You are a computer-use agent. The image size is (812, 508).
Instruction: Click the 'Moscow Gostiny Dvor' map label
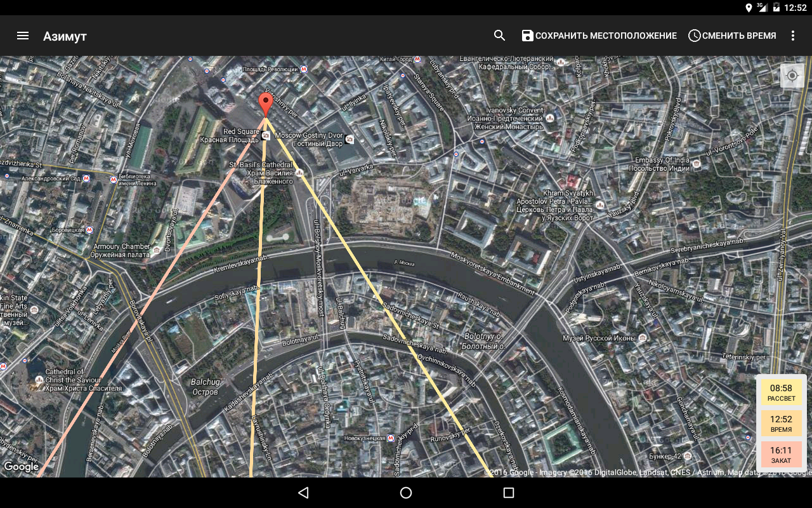308,135
